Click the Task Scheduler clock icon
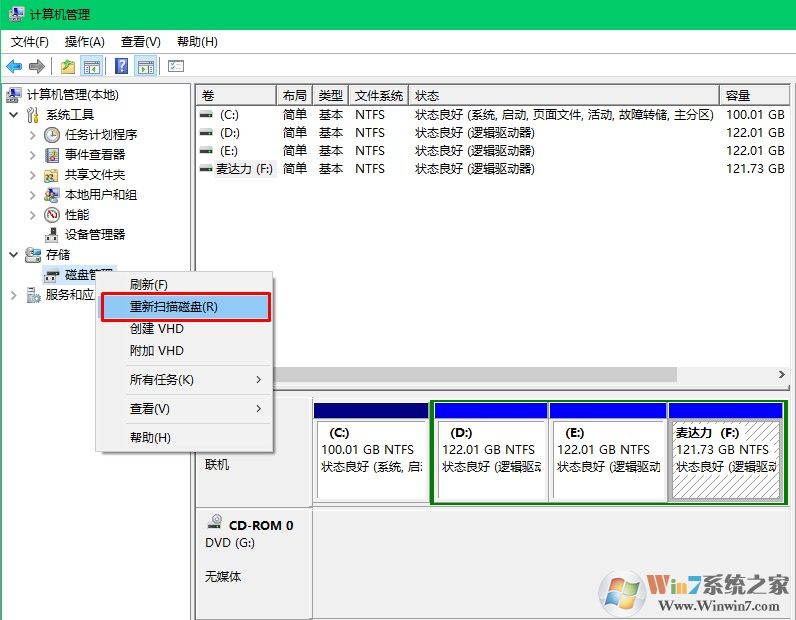 click(x=52, y=135)
